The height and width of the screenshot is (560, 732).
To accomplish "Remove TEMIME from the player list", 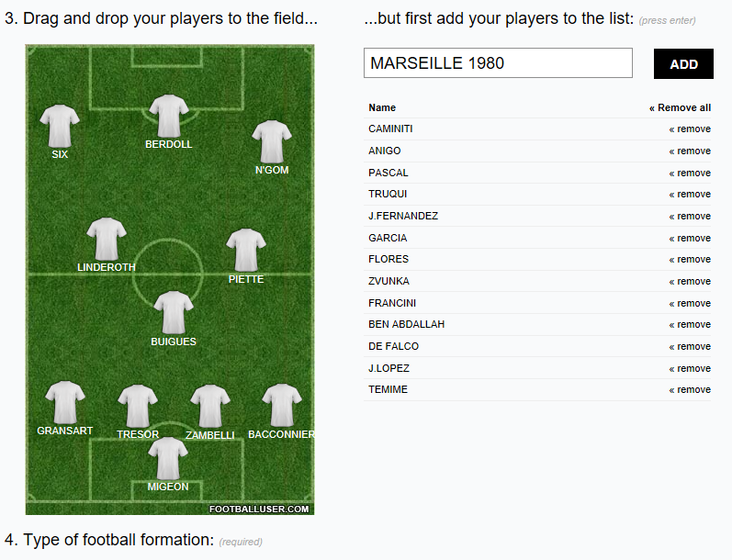I will tap(690, 389).
